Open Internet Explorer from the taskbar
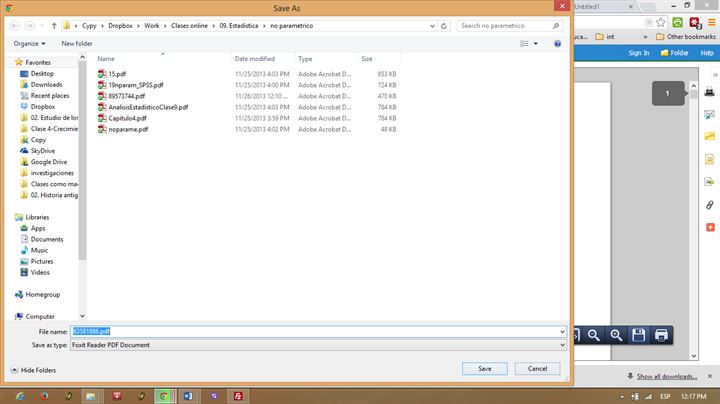This screenshot has width=720, height=404. point(20,396)
